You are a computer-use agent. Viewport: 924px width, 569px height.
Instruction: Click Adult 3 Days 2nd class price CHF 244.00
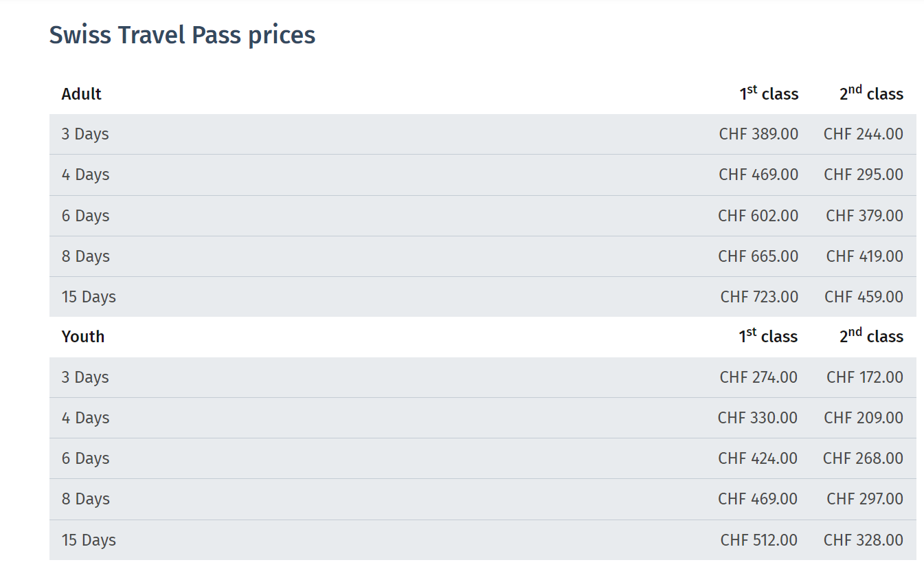[863, 134]
